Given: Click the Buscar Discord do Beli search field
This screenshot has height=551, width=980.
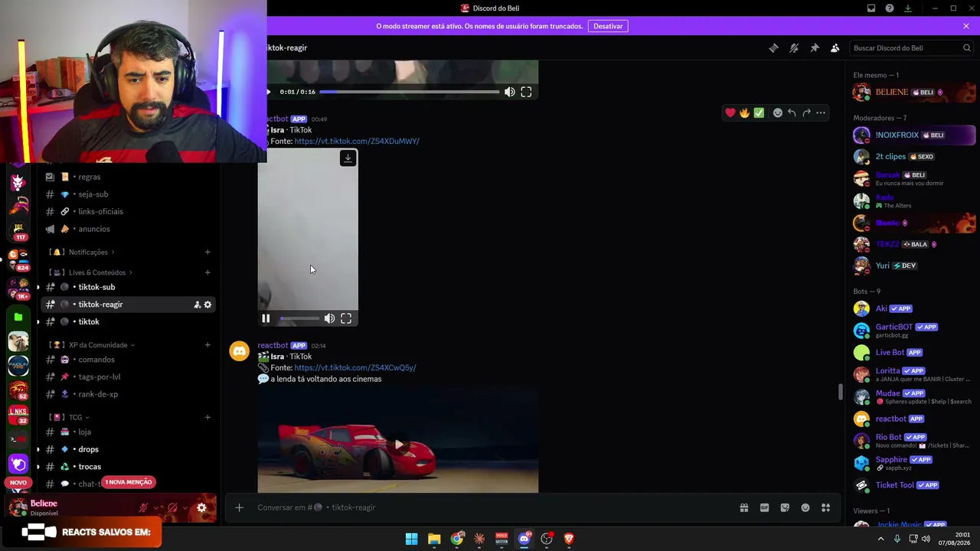Looking at the screenshot, I should [911, 47].
